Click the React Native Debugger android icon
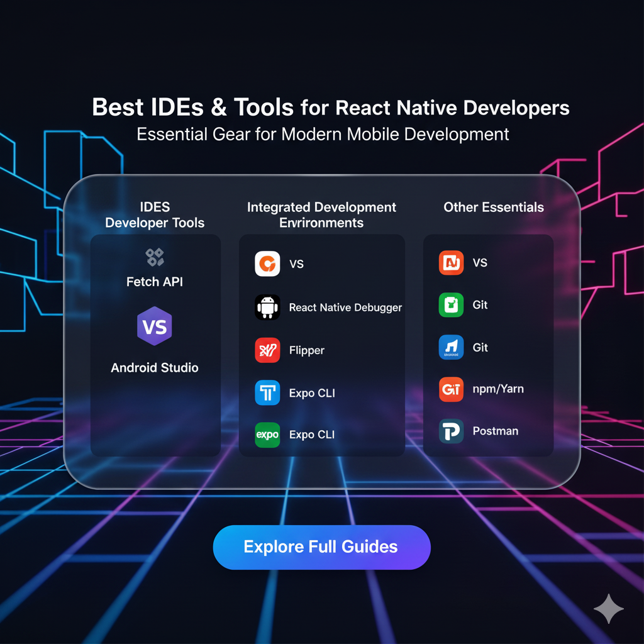 tap(267, 307)
